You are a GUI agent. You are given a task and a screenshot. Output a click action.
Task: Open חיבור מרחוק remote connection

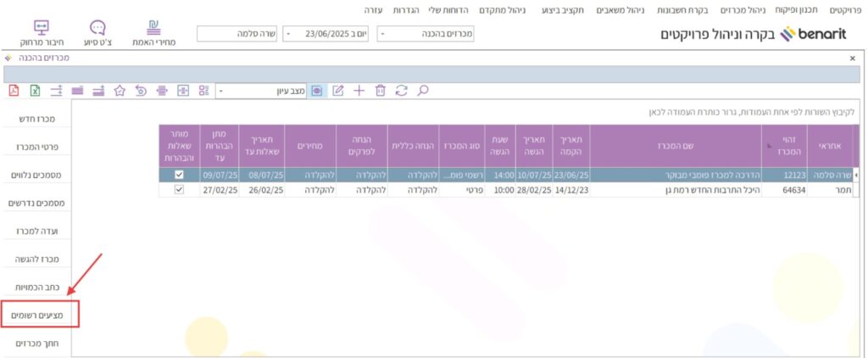[x=41, y=33]
